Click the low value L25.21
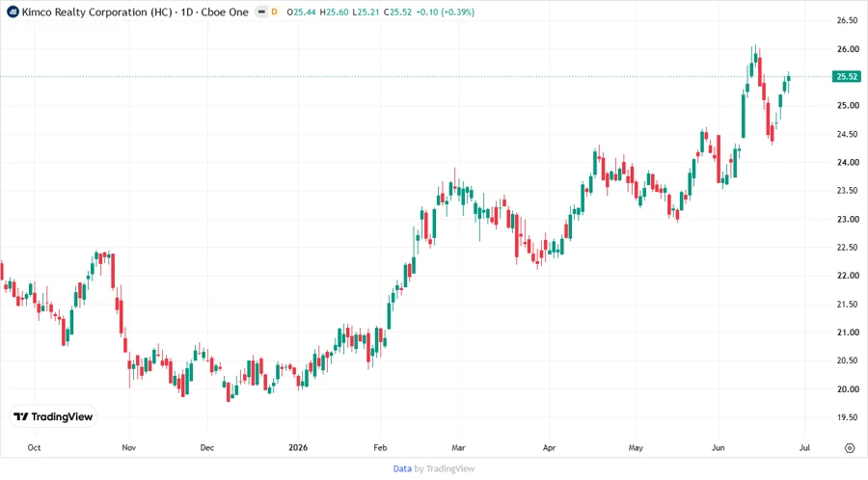Screen dimensions: 868x480 click(366, 12)
